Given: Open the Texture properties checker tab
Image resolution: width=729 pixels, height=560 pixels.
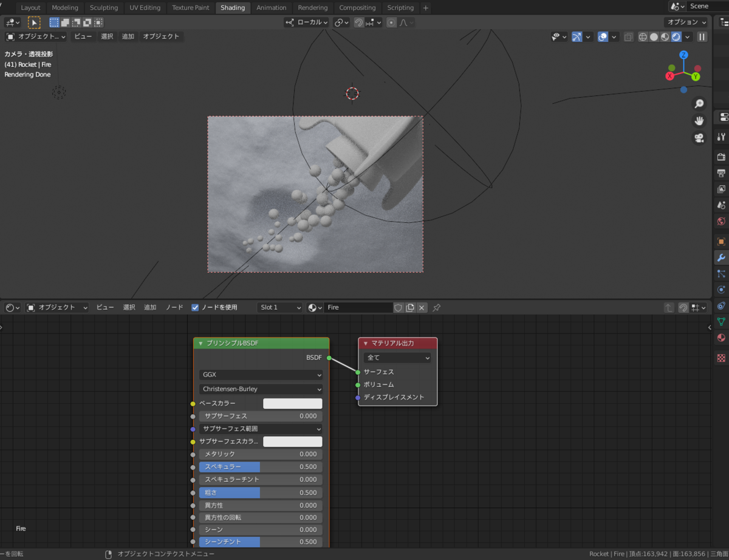Looking at the screenshot, I should click(721, 358).
